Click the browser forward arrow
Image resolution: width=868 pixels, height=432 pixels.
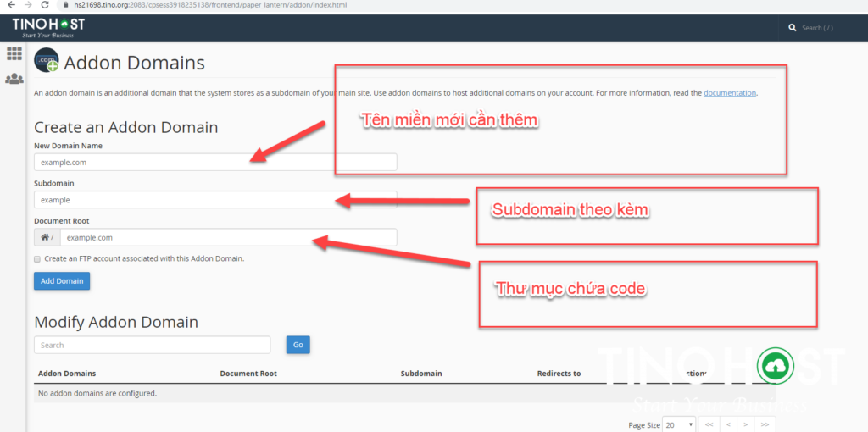coord(28,4)
